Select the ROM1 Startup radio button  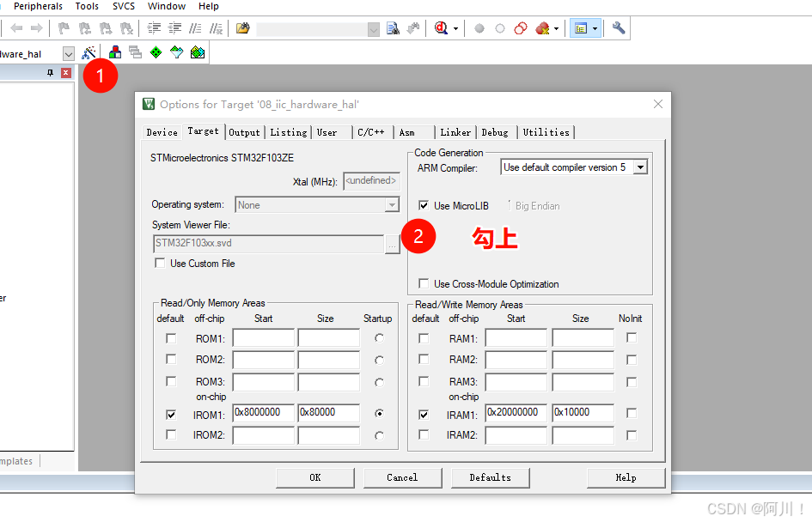(380, 338)
